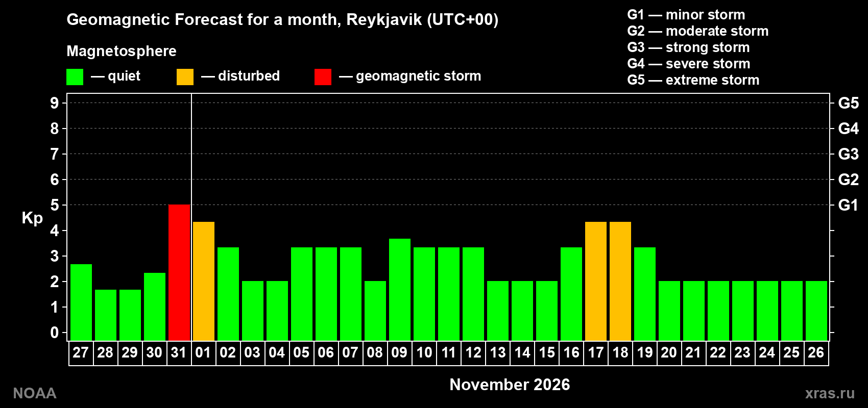Select the red storm bar for day 31
This screenshot has height=408, width=868.
click(x=179, y=273)
